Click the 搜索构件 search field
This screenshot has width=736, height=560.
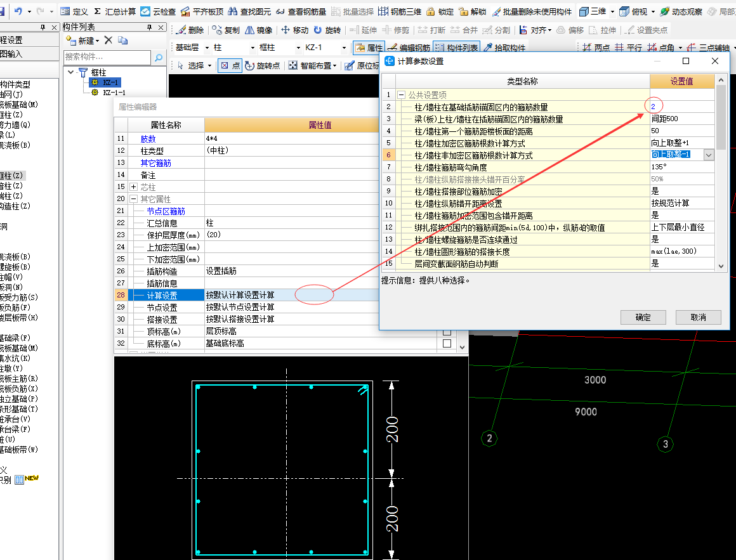107,57
